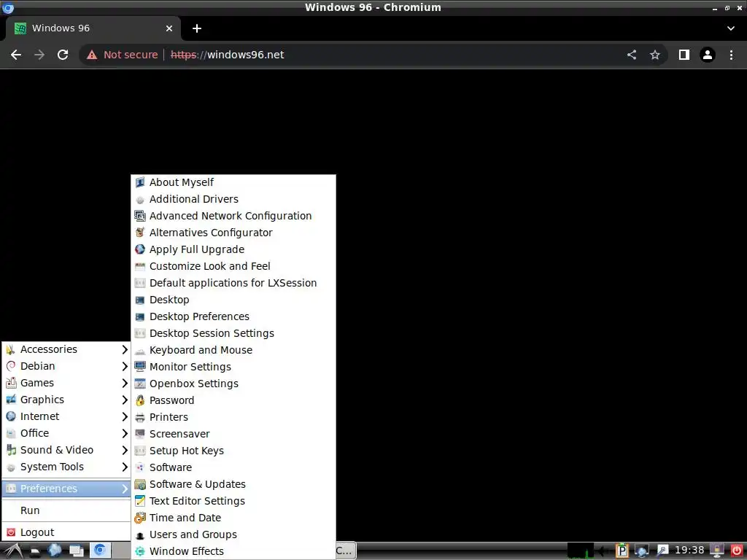Expand the Accessories submenu arrow

(124, 349)
